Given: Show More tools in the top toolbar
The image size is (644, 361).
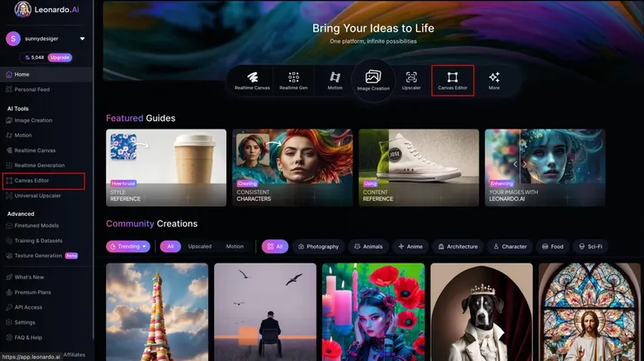Looking at the screenshot, I should 494,81.
